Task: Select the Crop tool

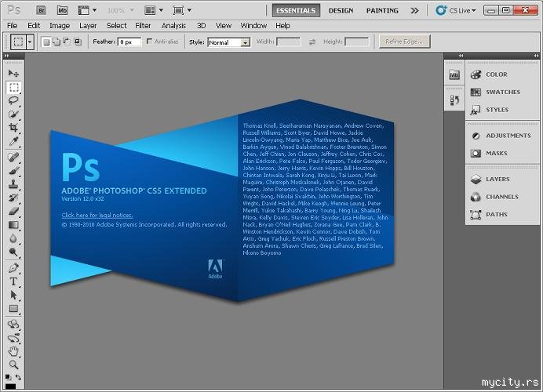Action: [x=13, y=127]
